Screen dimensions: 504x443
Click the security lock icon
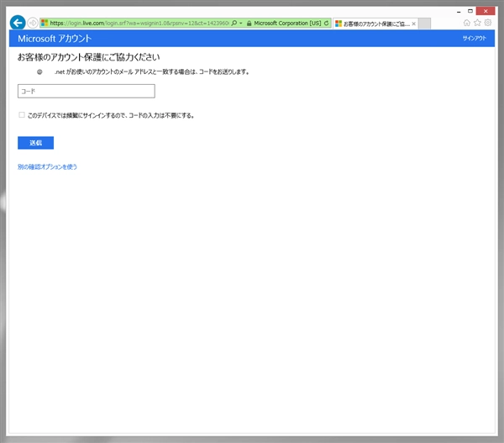point(249,24)
